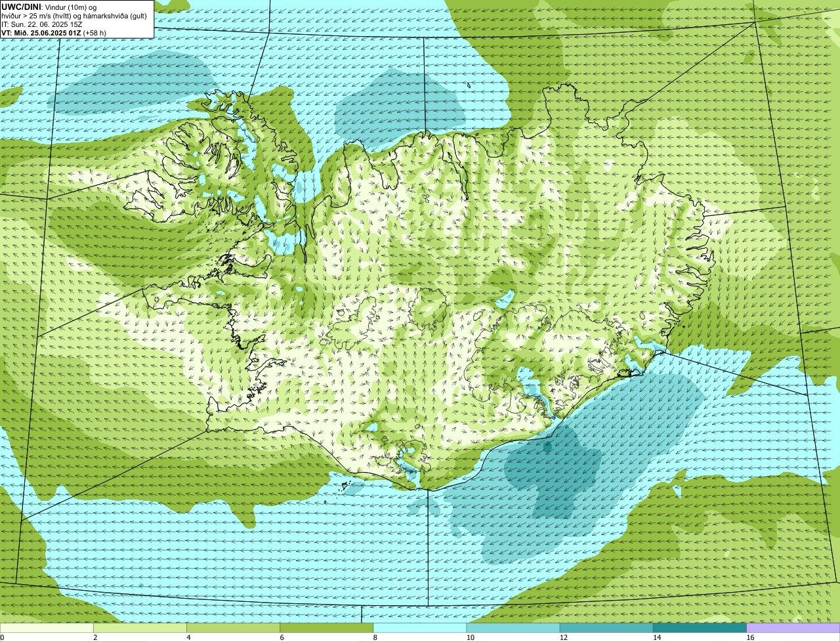Click the light cyan 8–10 m/s legend swatch

[x=420, y=628]
